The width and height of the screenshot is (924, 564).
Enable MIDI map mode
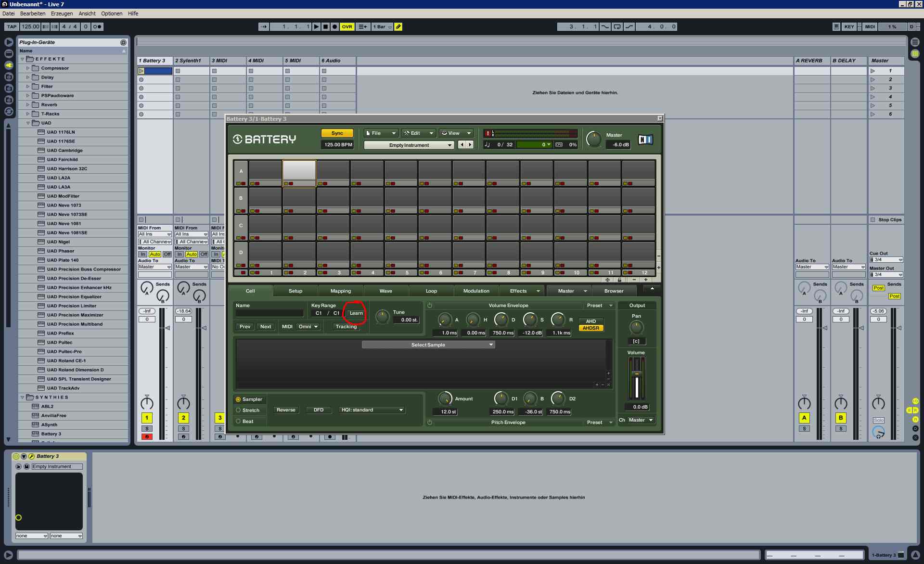[x=870, y=27]
